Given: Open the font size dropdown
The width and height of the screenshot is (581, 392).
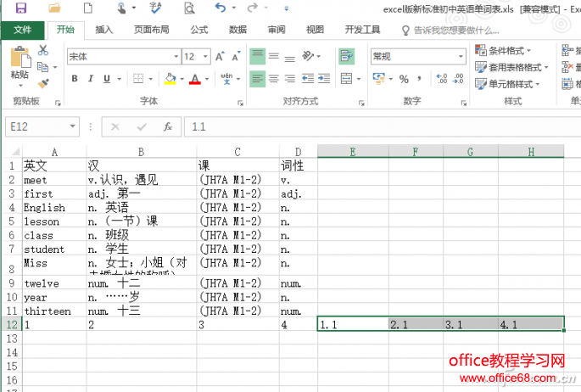Looking at the screenshot, I should [x=205, y=57].
